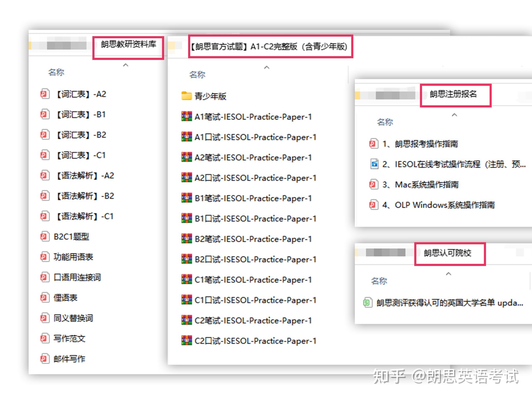Select file name A2口试-ISESOL-Practice-Paper-1

click(255, 178)
